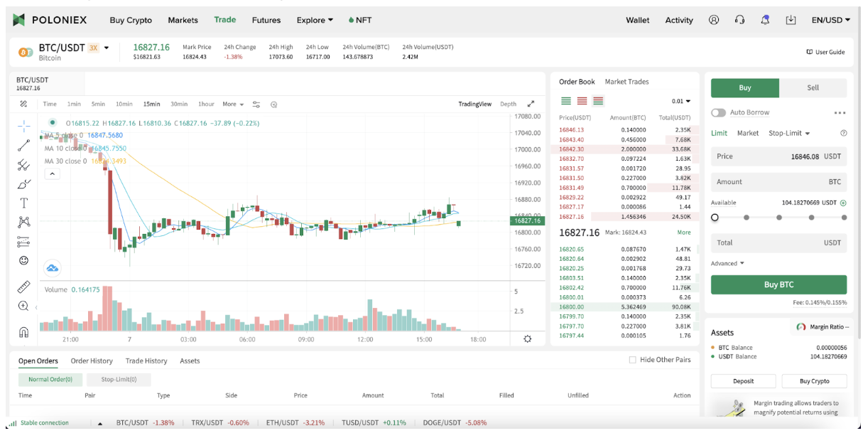Click the Price input field

coord(779,156)
